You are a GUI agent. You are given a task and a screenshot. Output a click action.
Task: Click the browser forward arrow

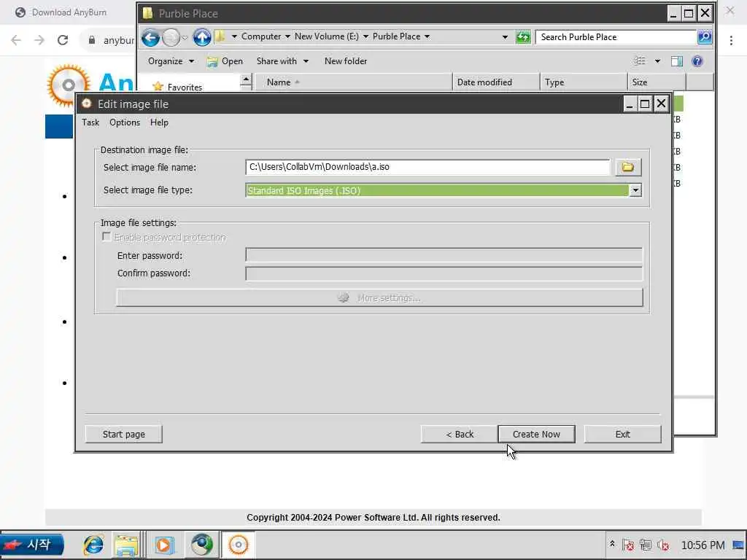(39, 40)
